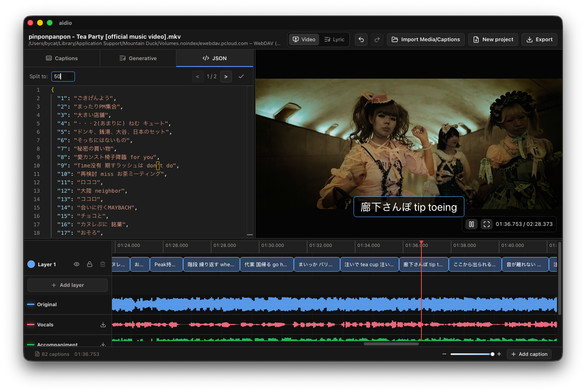Click JSON line "12": "大陸 neighbor"
The width and height of the screenshot is (586, 392).
pos(92,191)
